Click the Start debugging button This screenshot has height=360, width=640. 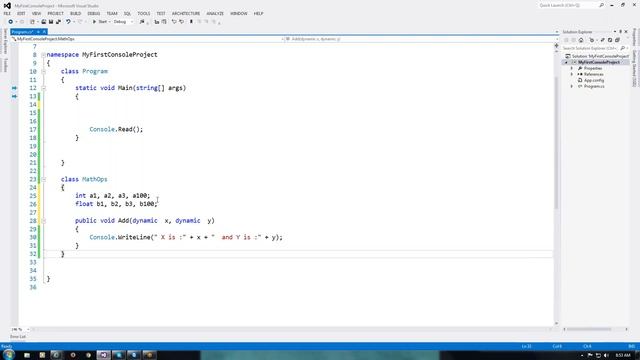100,22
